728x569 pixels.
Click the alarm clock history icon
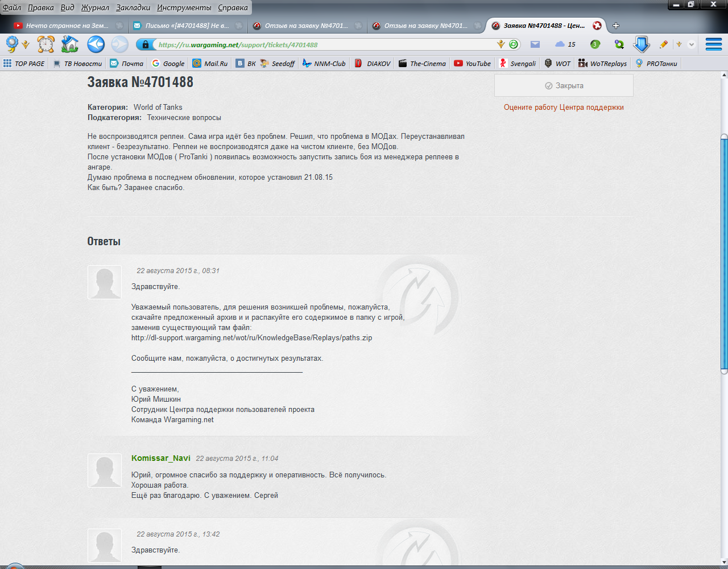click(46, 44)
